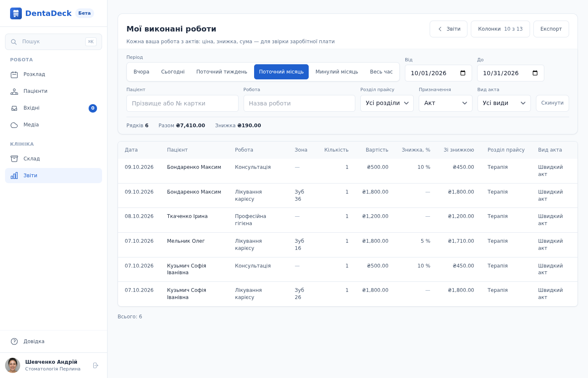Click Професійна гігієна work cell

[251, 220]
